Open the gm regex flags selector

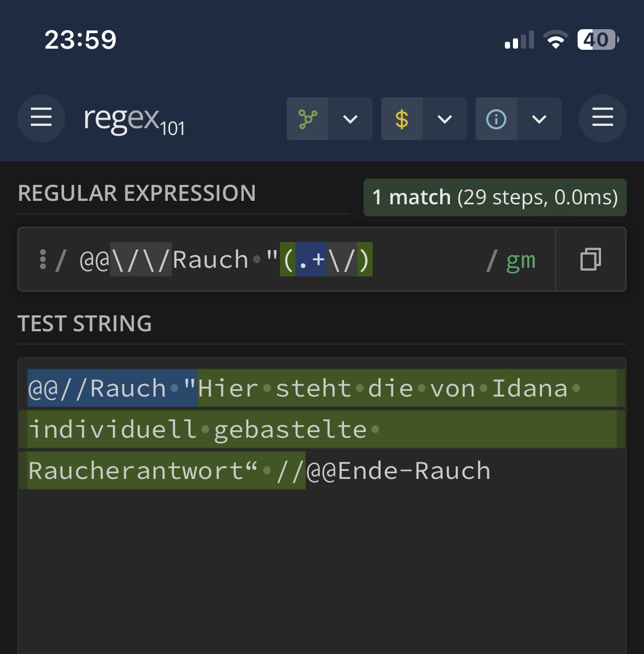(x=520, y=261)
